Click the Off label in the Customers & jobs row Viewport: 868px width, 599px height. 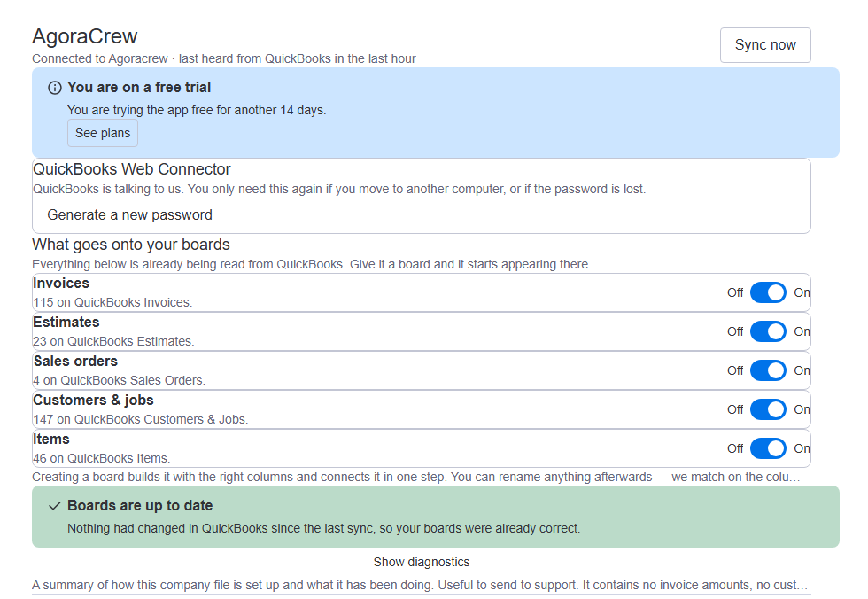[x=735, y=409]
